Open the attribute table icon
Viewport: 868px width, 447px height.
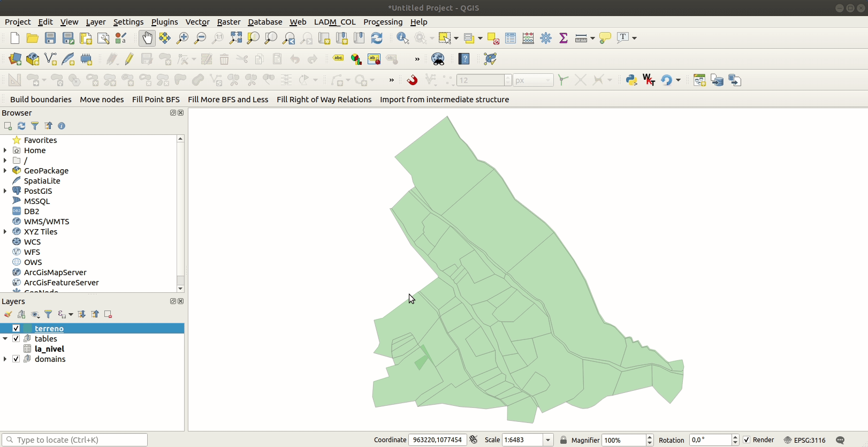[x=511, y=38]
